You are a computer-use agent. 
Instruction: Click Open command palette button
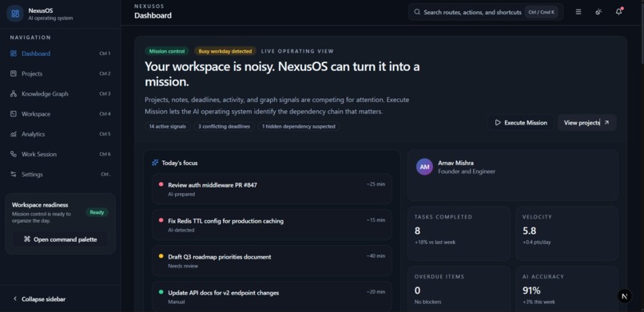pos(60,239)
